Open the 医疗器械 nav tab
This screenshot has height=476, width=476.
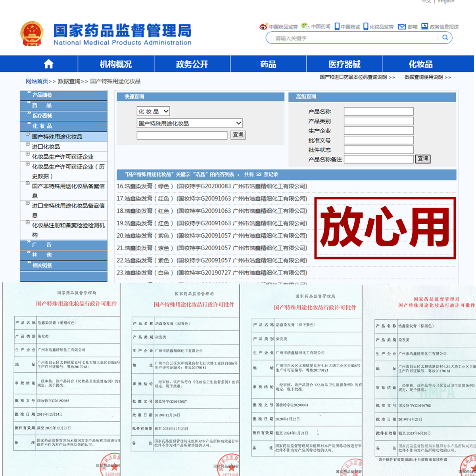[x=344, y=64]
